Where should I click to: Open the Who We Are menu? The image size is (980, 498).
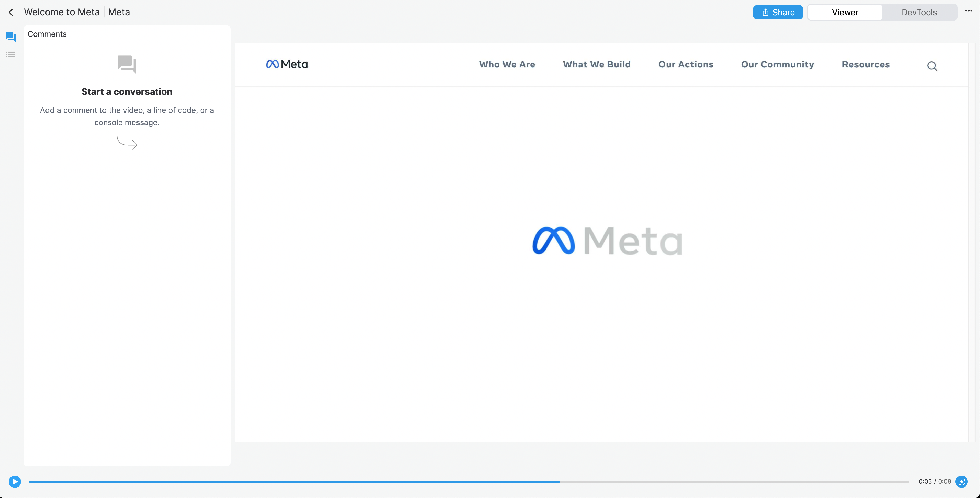[507, 64]
